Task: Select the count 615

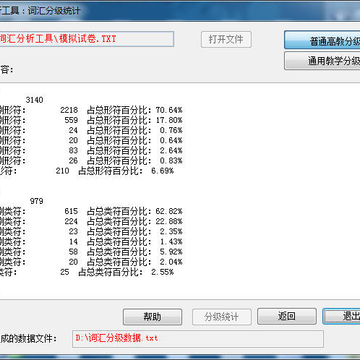Action: (x=71, y=211)
